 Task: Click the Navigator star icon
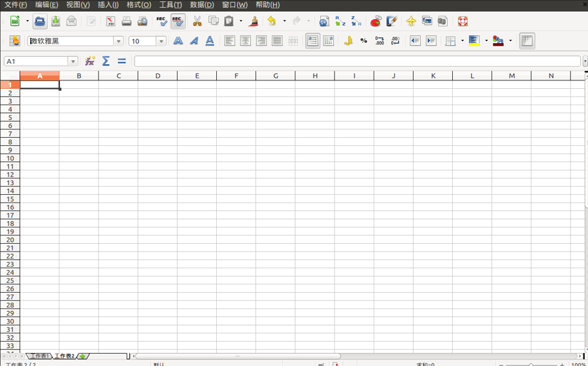click(411, 22)
